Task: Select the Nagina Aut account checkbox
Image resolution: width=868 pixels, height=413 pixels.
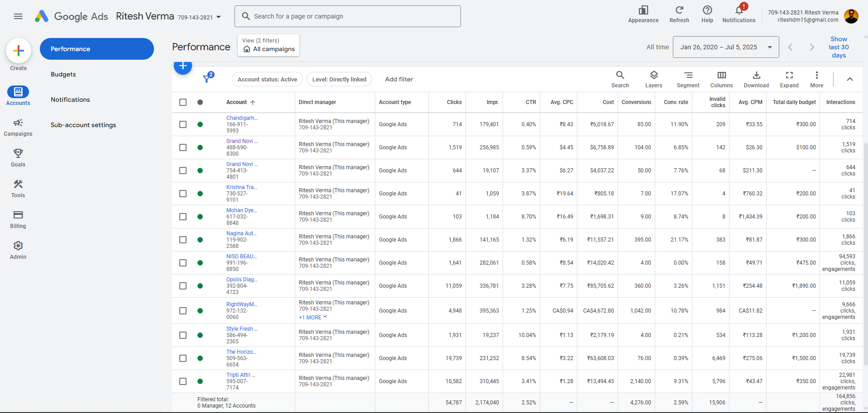Action: 183,240
